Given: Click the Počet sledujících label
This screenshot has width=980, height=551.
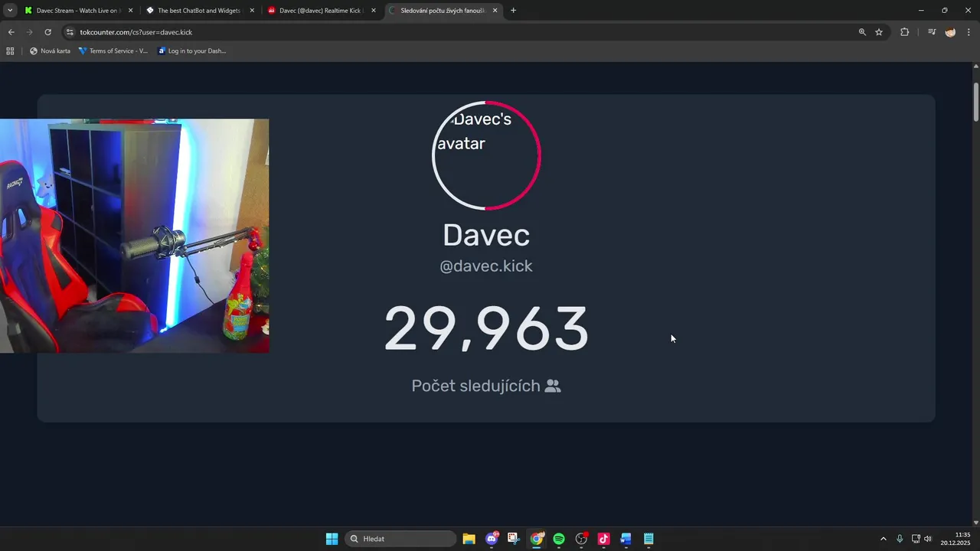Looking at the screenshot, I should tap(475, 386).
